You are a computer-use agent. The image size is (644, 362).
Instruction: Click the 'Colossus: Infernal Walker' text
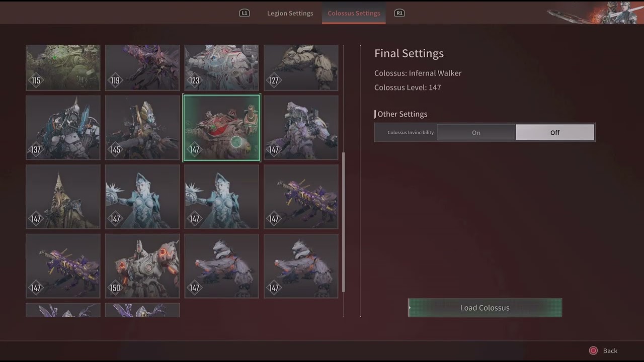(x=418, y=73)
